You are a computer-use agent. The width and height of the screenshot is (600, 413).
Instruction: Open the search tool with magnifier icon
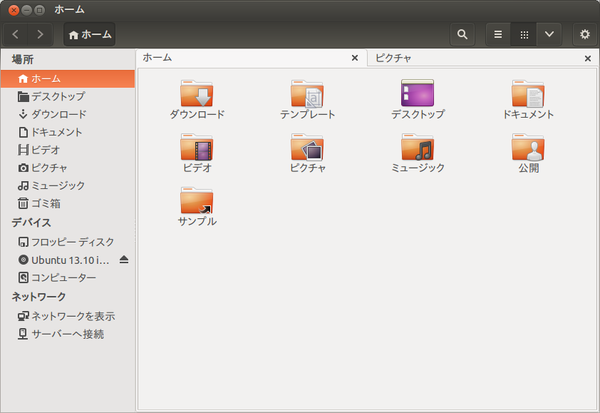(x=462, y=34)
